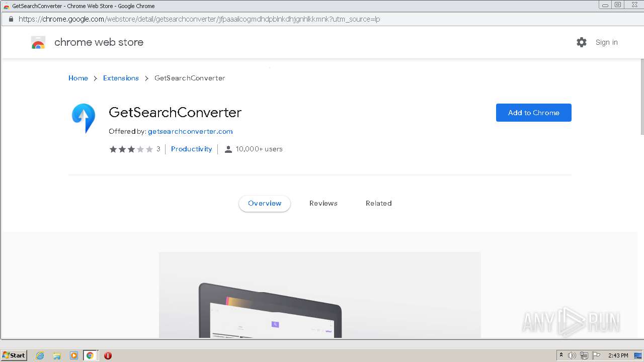Image resolution: width=644 pixels, height=362 pixels.
Task: Open the Start menu
Action: 14,355
